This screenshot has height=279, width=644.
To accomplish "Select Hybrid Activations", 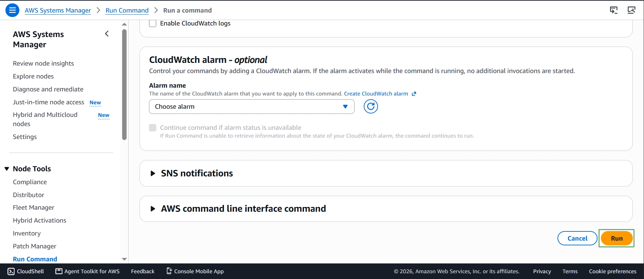I will pyautogui.click(x=40, y=221).
